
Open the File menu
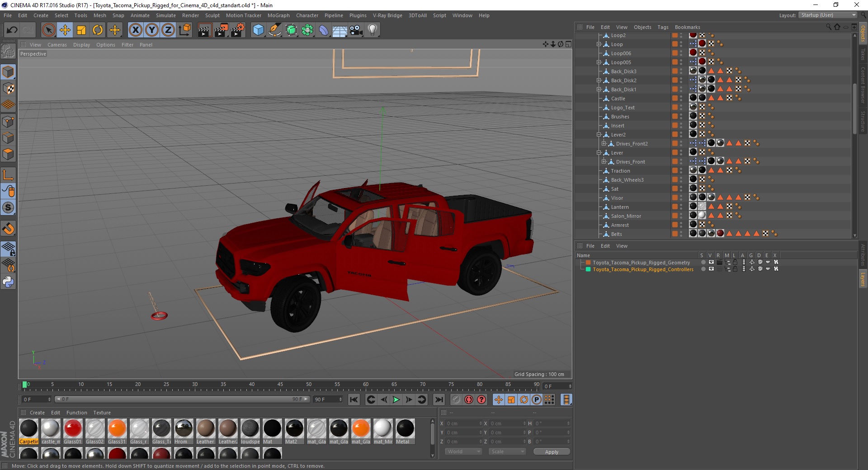click(x=8, y=15)
